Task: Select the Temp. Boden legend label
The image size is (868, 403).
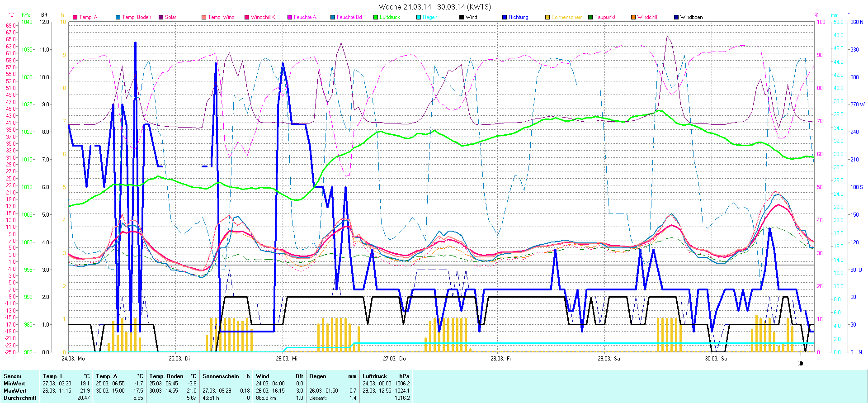Action: click(x=137, y=17)
